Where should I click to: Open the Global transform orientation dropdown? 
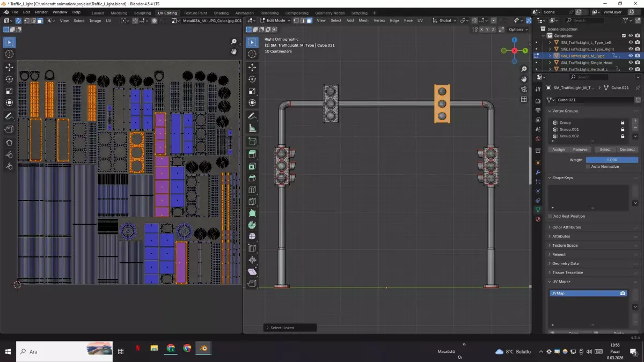[445, 20]
